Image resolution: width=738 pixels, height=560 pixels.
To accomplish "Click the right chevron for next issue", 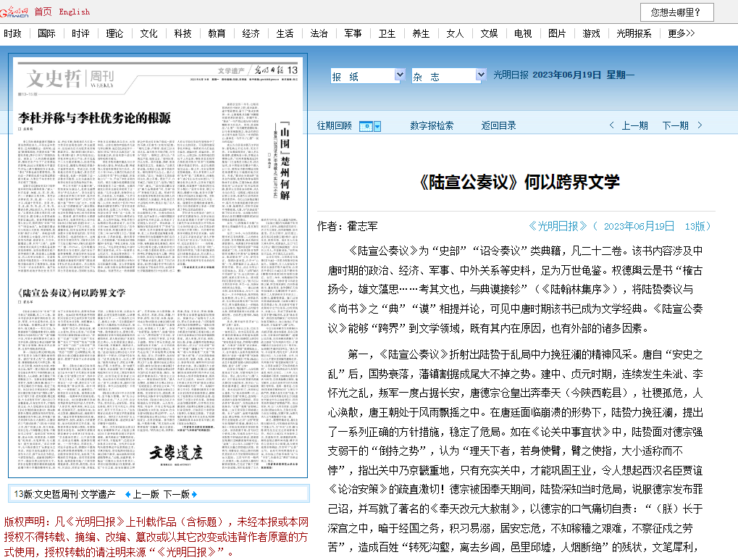I will point(700,125).
